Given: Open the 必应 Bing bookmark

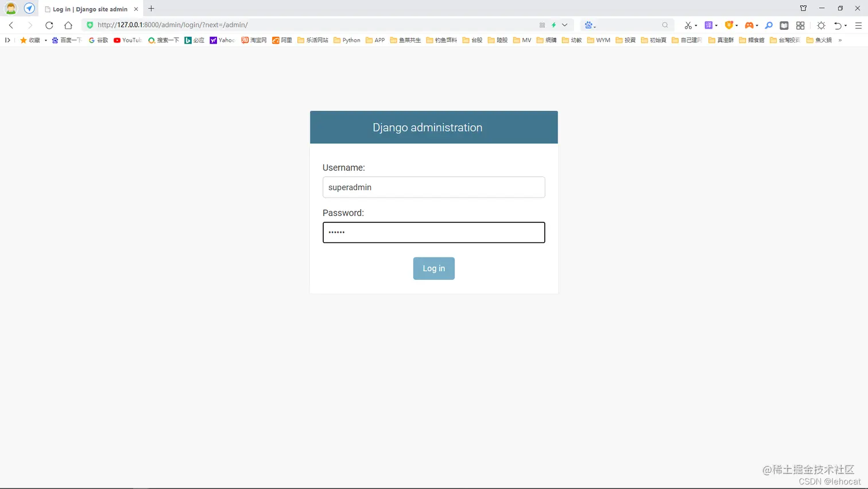Looking at the screenshot, I should tap(195, 40).
